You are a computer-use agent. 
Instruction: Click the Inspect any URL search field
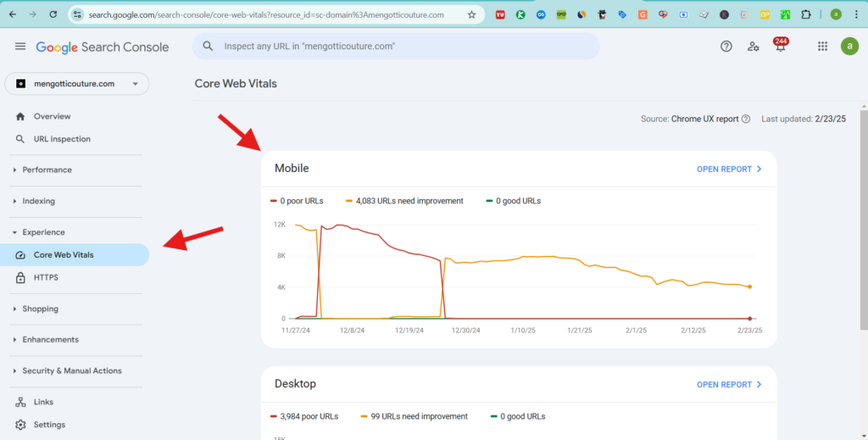pyautogui.click(x=396, y=47)
